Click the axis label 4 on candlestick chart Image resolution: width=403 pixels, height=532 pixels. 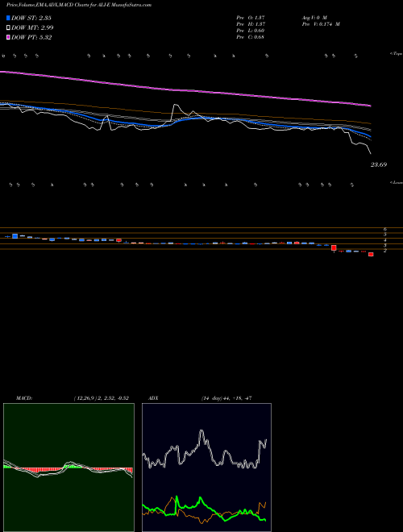[x=385, y=240]
